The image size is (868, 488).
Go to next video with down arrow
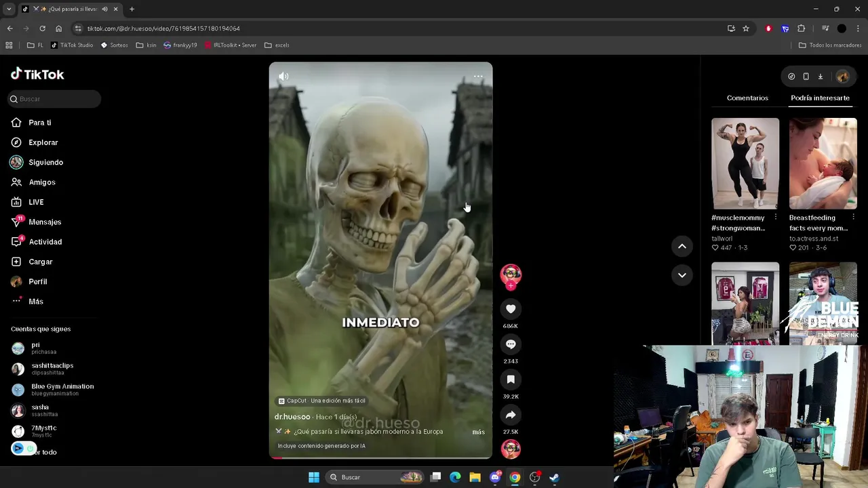coord(682,274)
